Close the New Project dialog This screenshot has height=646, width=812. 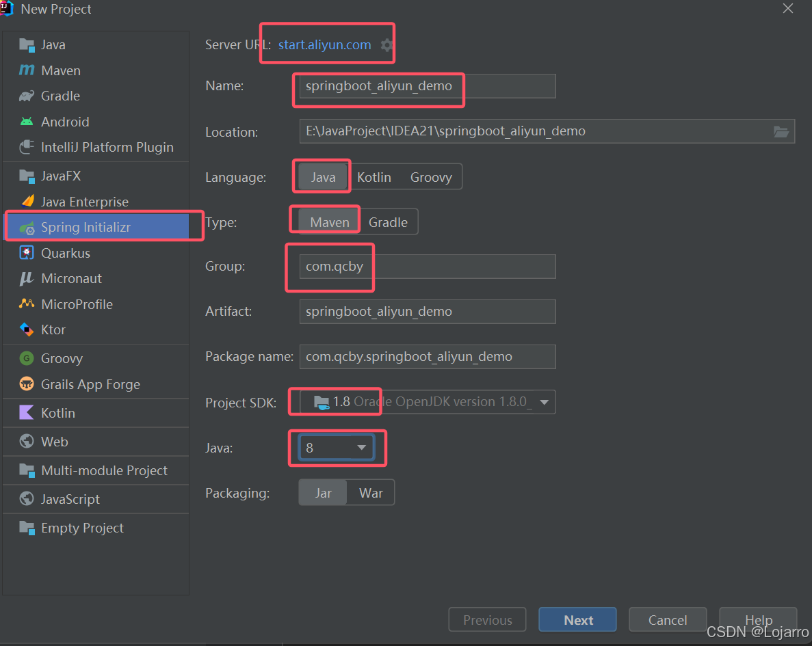point(787,8)
